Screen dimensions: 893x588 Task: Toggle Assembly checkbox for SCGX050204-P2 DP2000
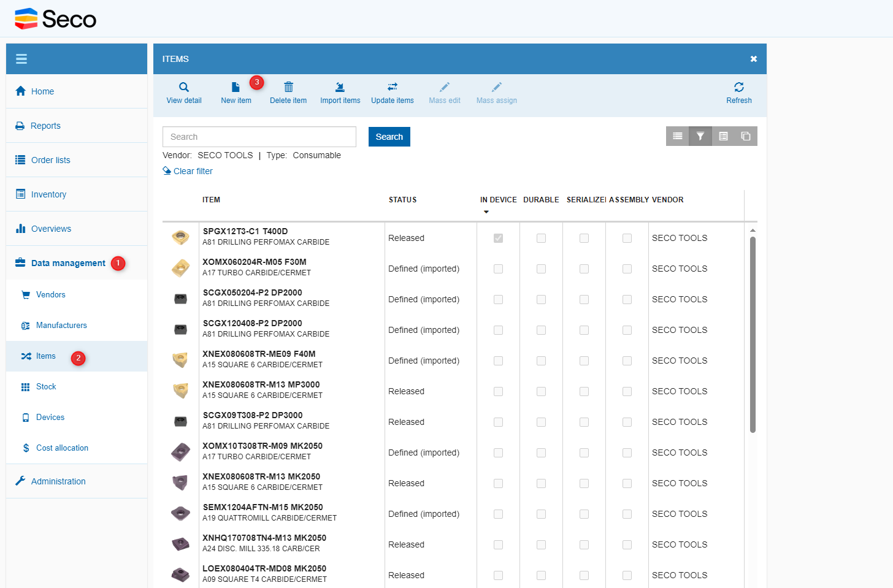[627, 299]
